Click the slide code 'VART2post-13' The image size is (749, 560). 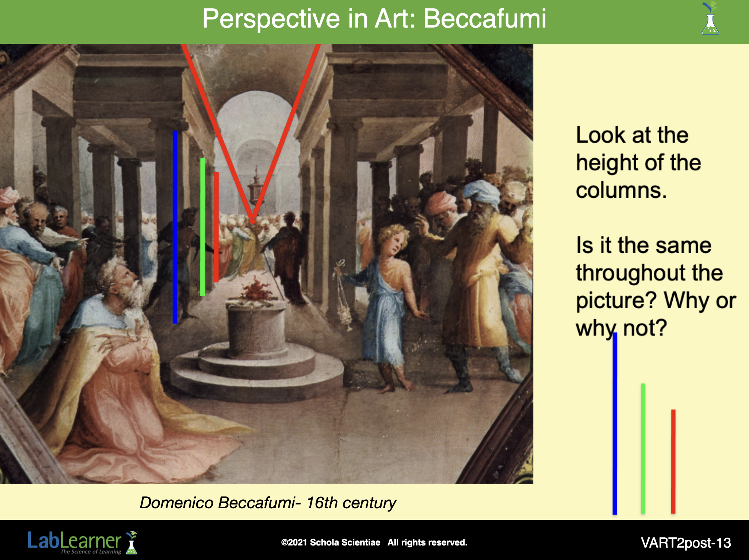(x=686, y=543)
